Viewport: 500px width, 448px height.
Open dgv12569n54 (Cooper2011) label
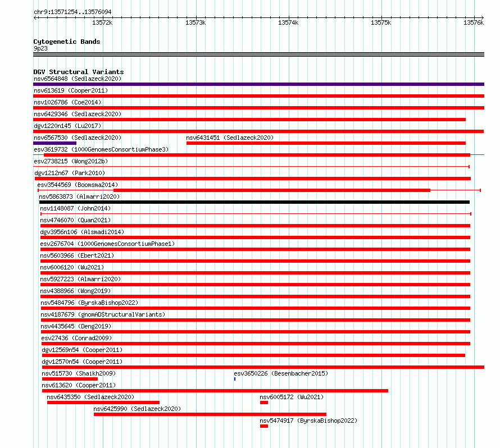tap(82, 350)
